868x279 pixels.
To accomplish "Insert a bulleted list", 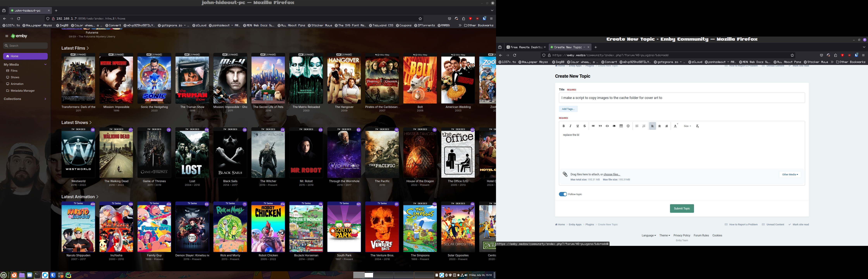I will point(637,126).
